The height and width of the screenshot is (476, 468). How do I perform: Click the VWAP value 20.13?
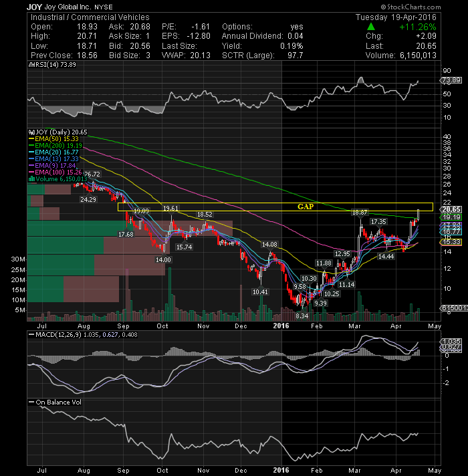coord(201,55)
